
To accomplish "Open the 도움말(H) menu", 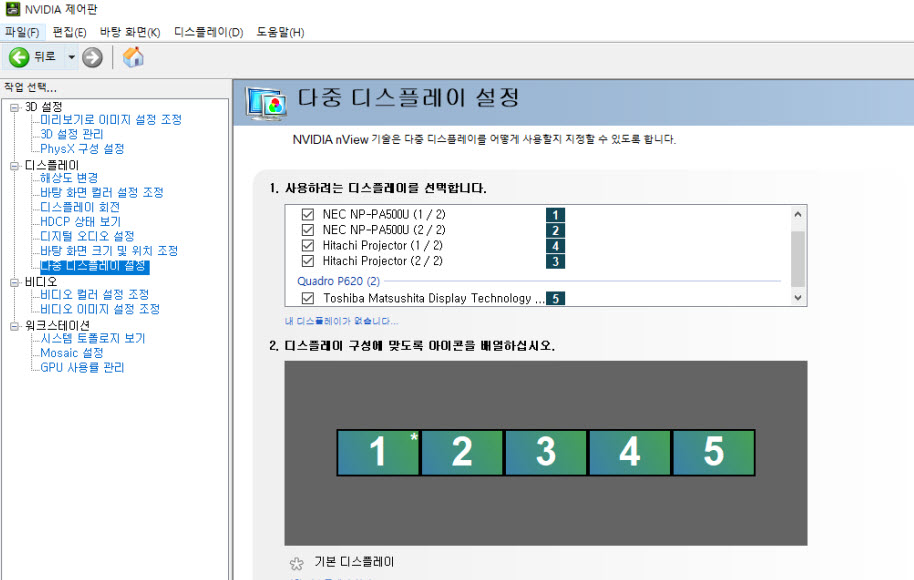I will point(280,32).
